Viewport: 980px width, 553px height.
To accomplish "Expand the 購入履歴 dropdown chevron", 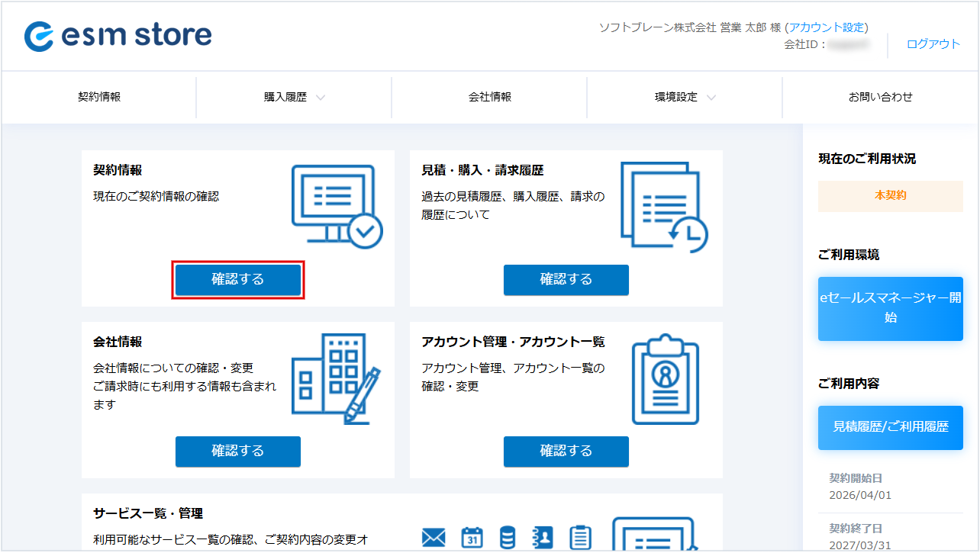I will 321,98.
